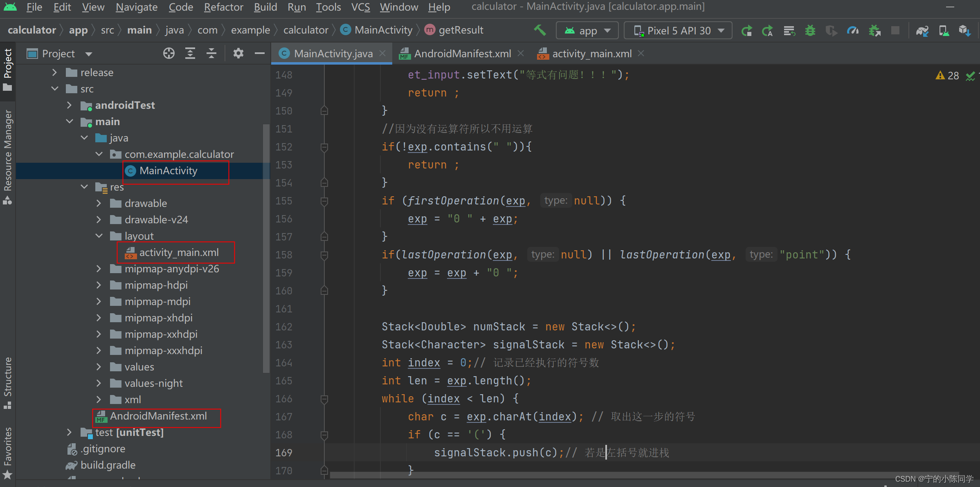The image size is (980, 487).
Task: Click the Select Opened File target icon
Action: [169, 54]
